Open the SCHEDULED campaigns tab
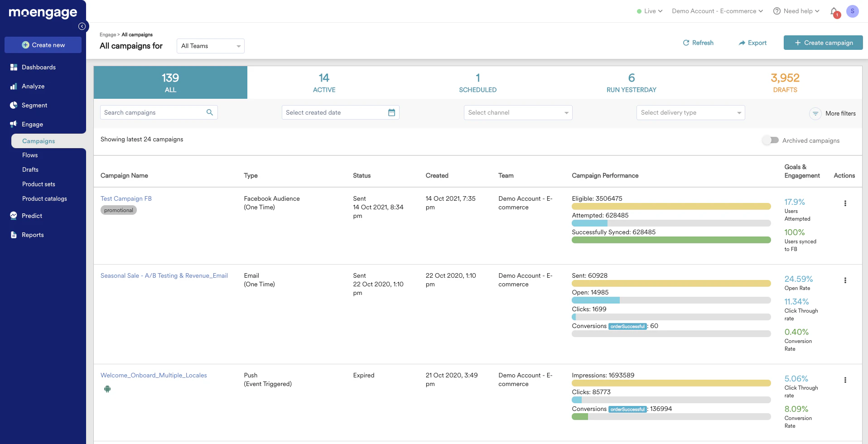The width and height of the screenshot is (868, 444). pos(477,82)
